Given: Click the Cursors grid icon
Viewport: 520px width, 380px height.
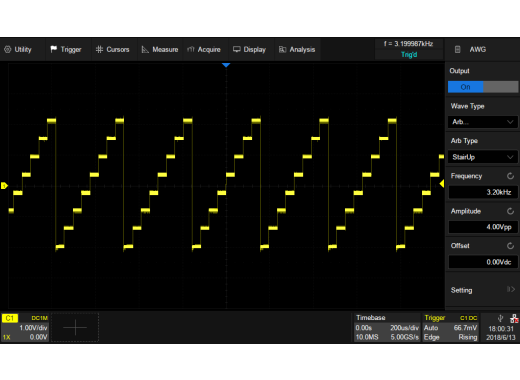Looking at the screenshot, I should tap(99, 49).
